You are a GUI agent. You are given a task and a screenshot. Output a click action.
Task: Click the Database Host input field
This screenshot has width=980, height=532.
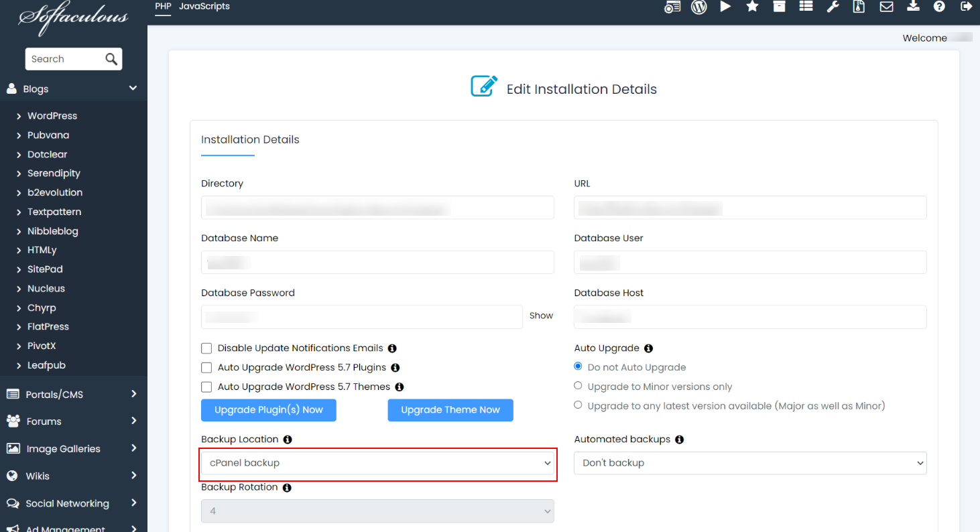click(750, 317)
